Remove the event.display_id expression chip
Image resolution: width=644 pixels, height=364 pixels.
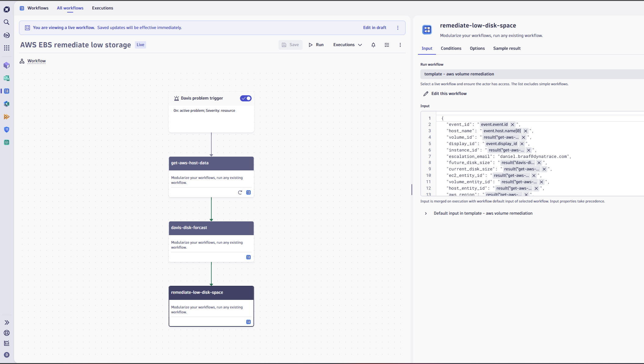(x=522, y=144)
